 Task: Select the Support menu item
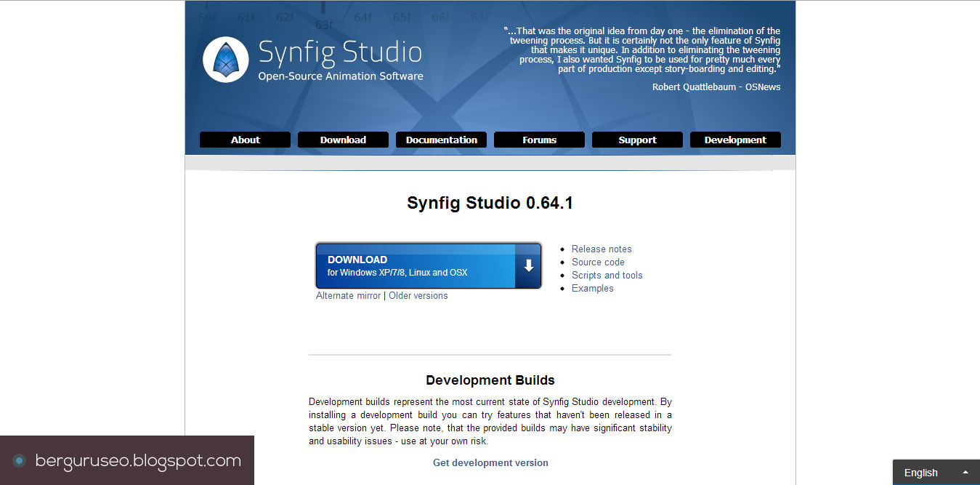pos(637,140)
